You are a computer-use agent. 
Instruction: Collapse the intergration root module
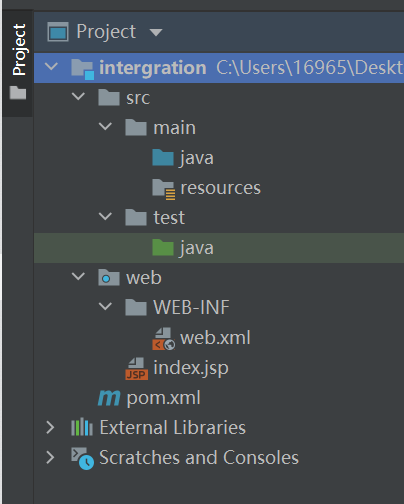click(51, 67)
